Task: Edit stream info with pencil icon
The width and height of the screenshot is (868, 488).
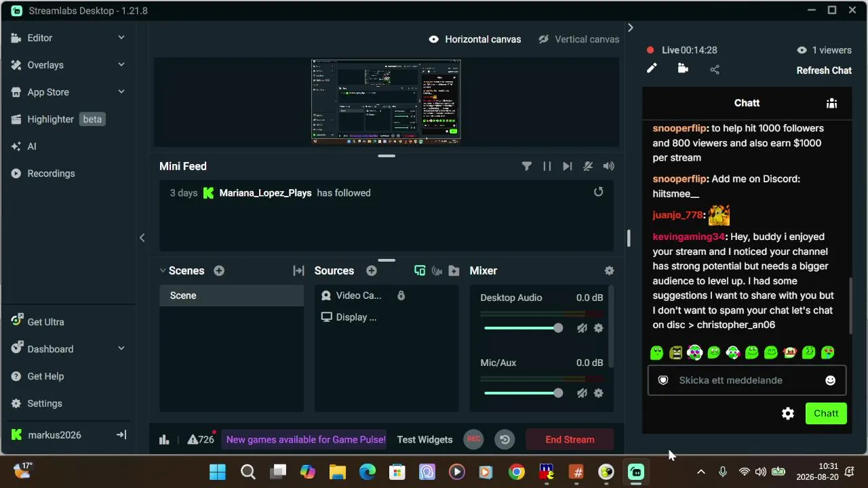Action: 652,68
